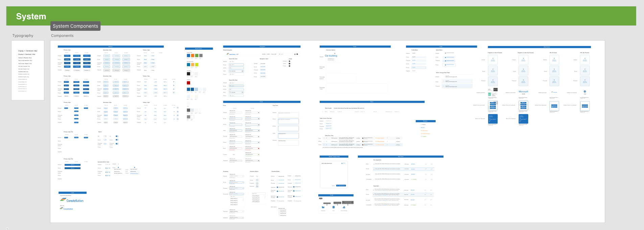The height and width of the screenshot is (230, 644).
Task: Click the Navigation section header bar
Action: pos(262,46)
